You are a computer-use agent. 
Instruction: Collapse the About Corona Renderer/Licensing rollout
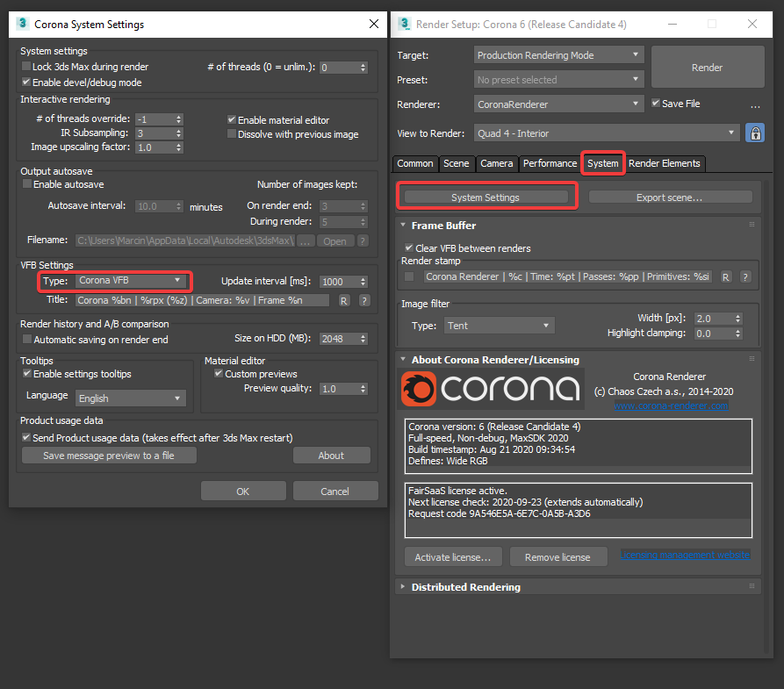click(x=403, y=359)
